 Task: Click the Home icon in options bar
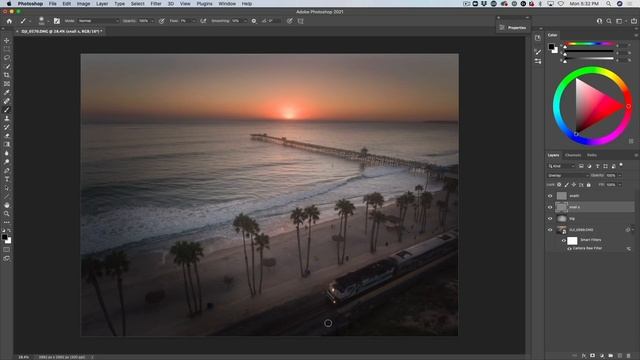[x=9, y=21]
